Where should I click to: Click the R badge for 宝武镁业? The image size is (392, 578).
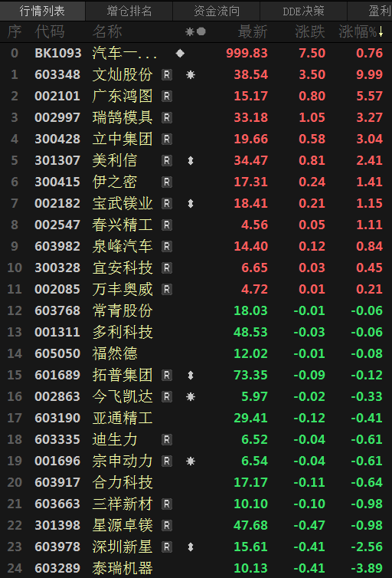(167, 203)
